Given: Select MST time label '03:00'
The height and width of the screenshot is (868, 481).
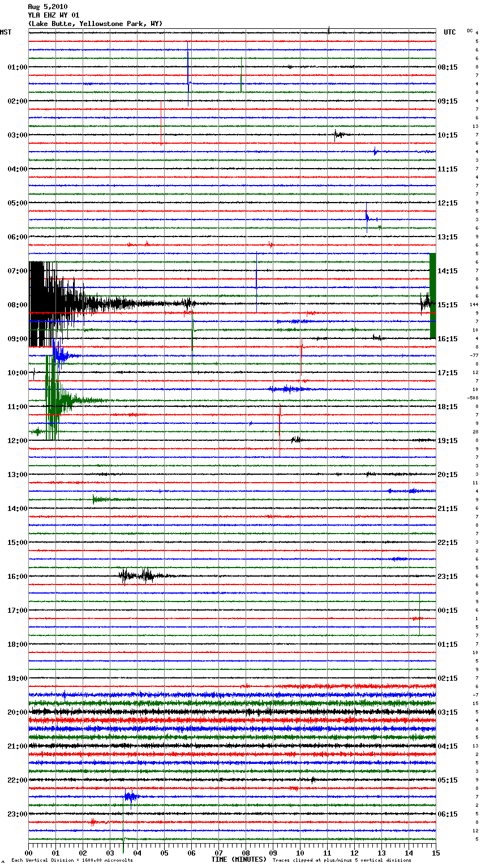Looking at the screenshot, I should [x=18, y=135].
